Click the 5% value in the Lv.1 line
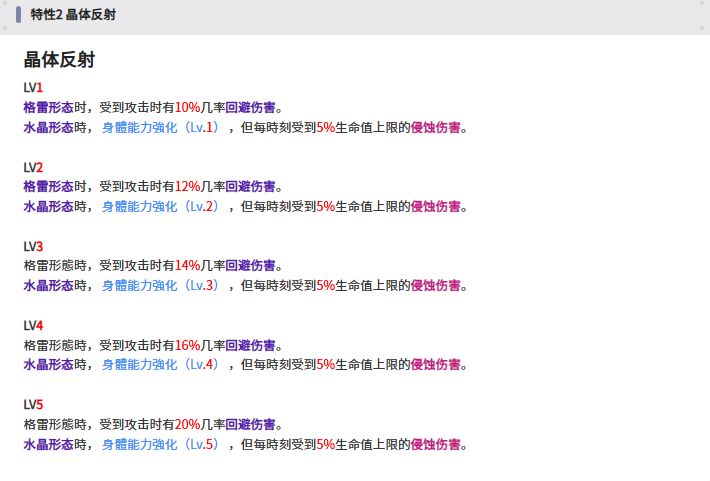The image size is (710, 481). (x=326, y=127)
